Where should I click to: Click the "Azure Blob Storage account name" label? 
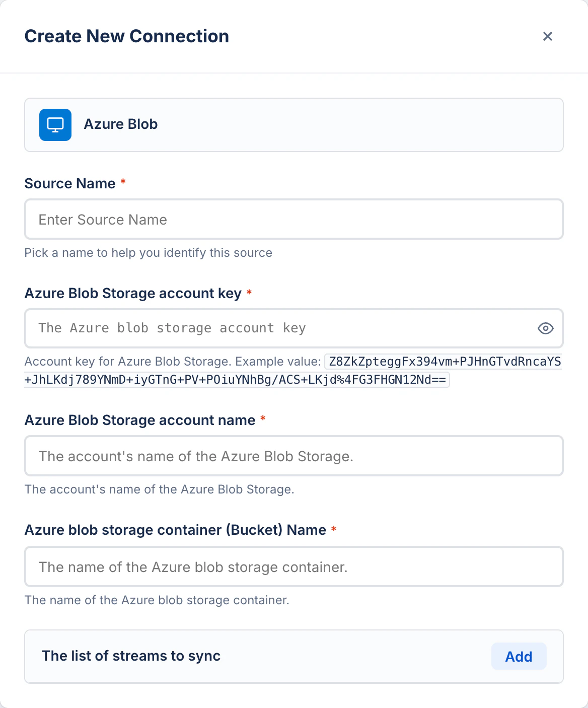point(140,420)
